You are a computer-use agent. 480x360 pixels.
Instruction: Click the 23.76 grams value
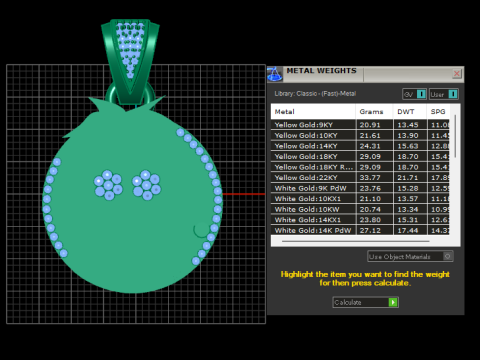pos(370,188)
